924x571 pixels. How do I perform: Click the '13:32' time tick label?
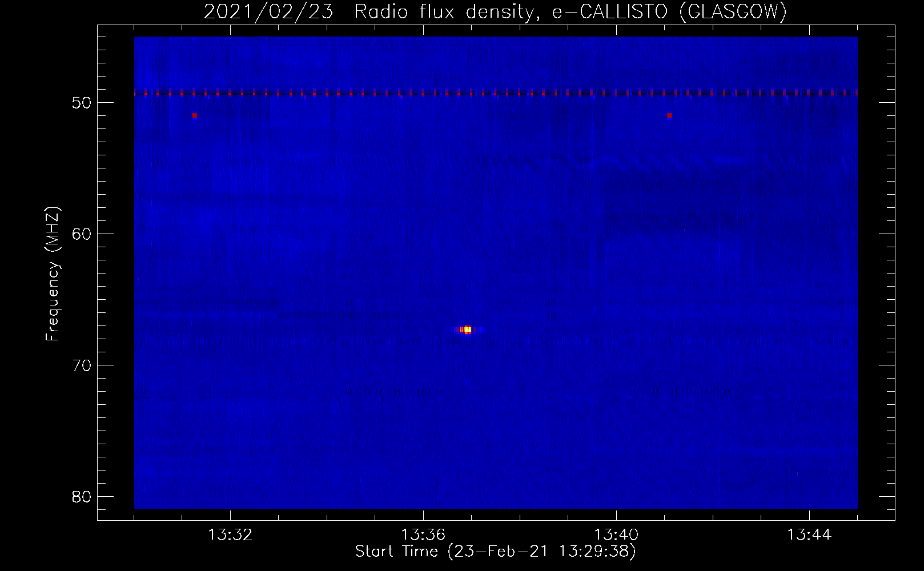coord(230,535)
